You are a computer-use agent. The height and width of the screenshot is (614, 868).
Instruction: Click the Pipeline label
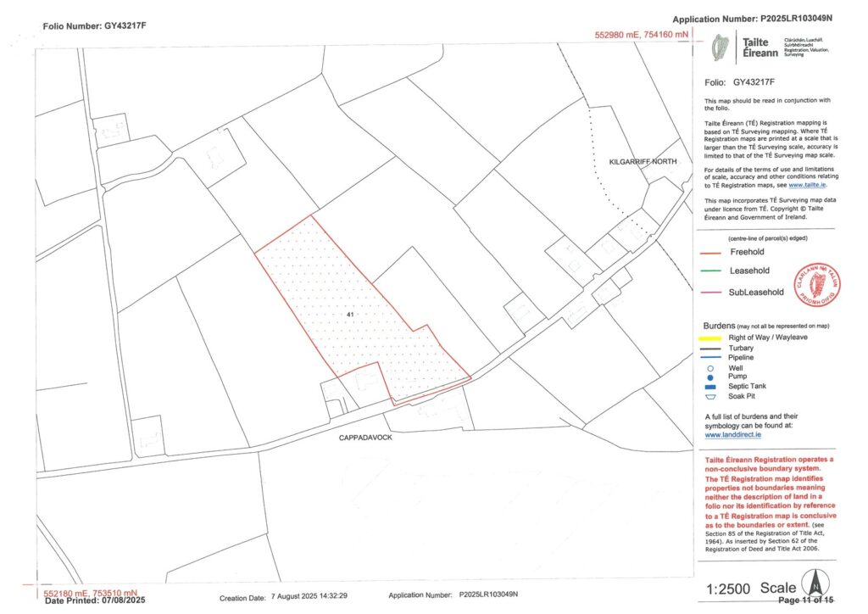click(x=741, y=358)
